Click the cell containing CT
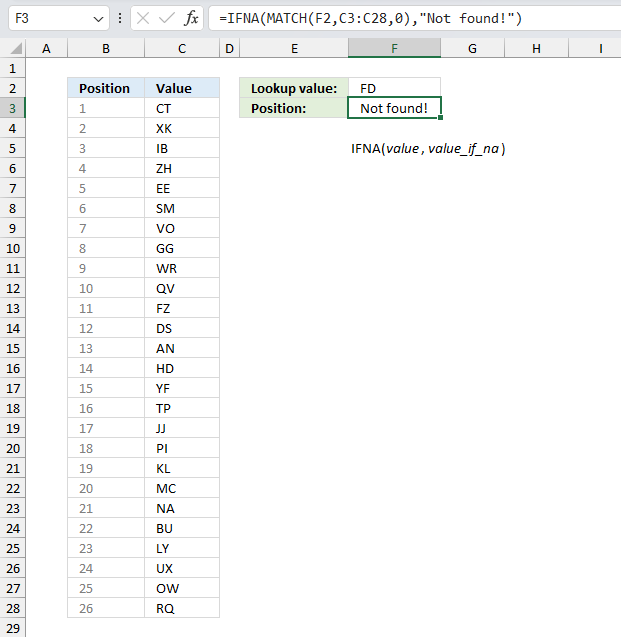Image resolution: width=621 pixels, height=637 pixels. pos(182,108)
